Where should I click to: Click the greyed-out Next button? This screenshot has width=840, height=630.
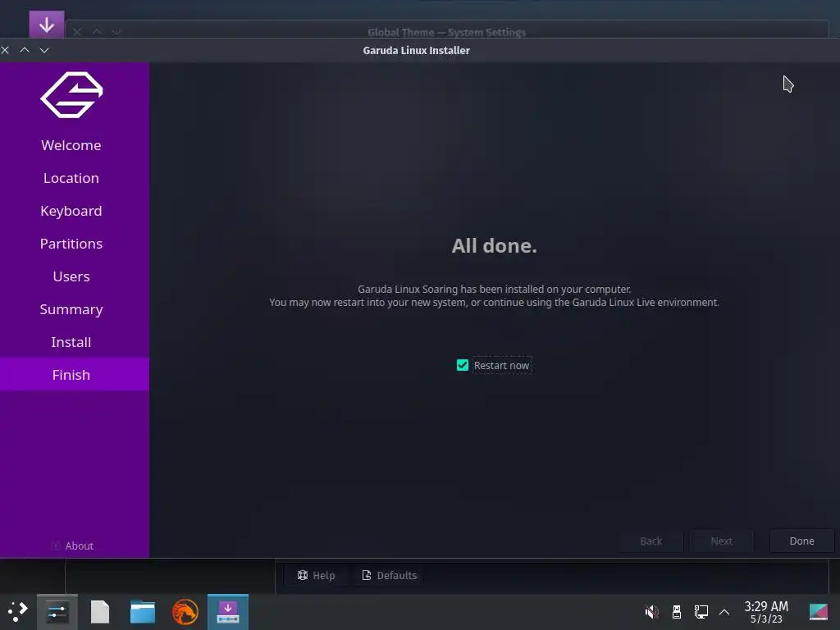click(722, 541)
